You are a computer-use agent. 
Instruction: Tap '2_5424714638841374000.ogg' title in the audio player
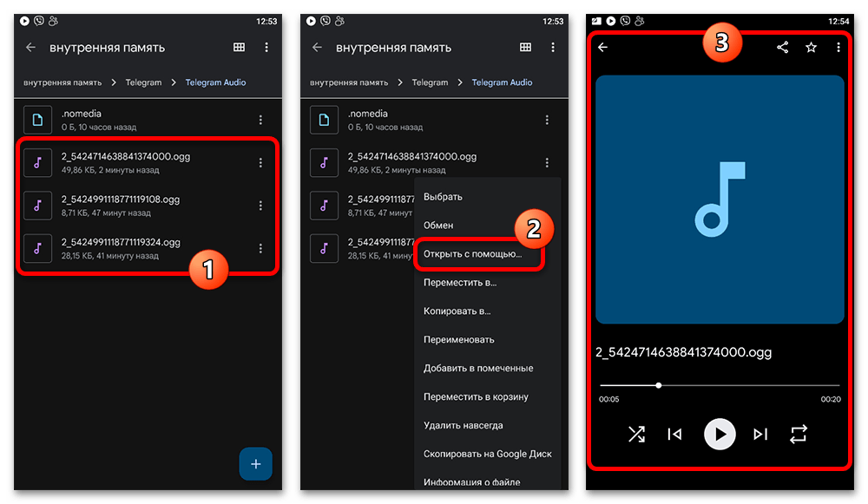[x=684, y=352]
